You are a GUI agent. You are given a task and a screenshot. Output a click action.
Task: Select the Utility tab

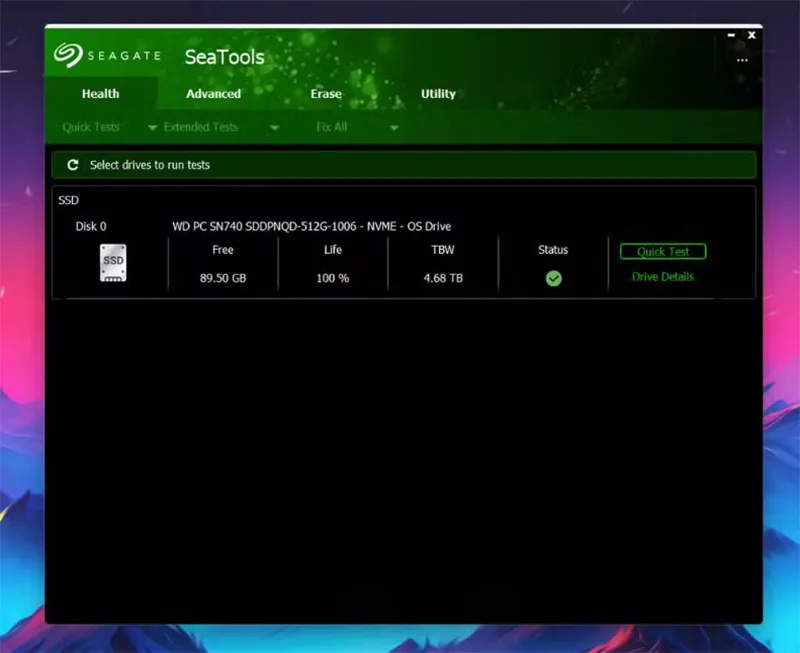[x=438, y=94]
